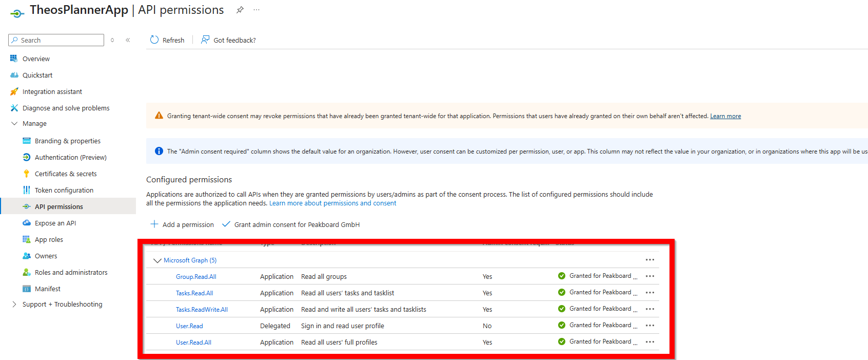The width and height of the screenshot is (868, 360).
Task: Click the pin icon next to page title
Action: pos(240,10)
